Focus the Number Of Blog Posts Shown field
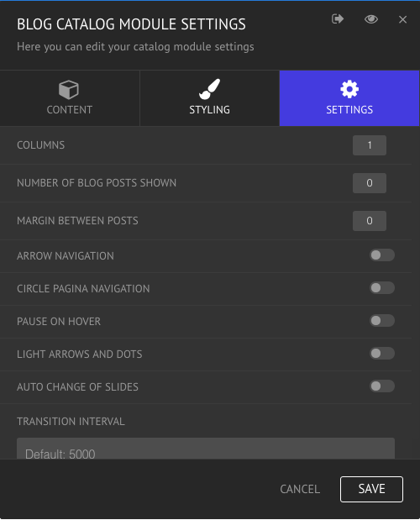Screen dimensions: 420x520 [370, 183]
